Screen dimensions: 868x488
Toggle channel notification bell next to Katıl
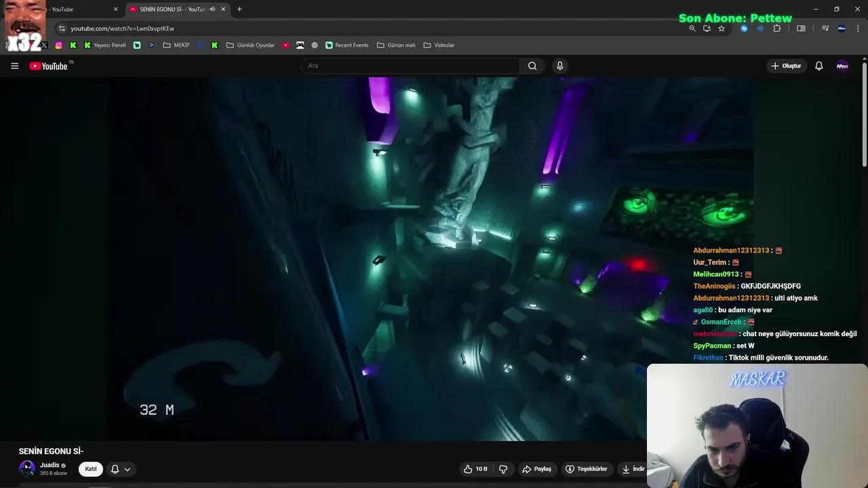[x=115, y=469]
